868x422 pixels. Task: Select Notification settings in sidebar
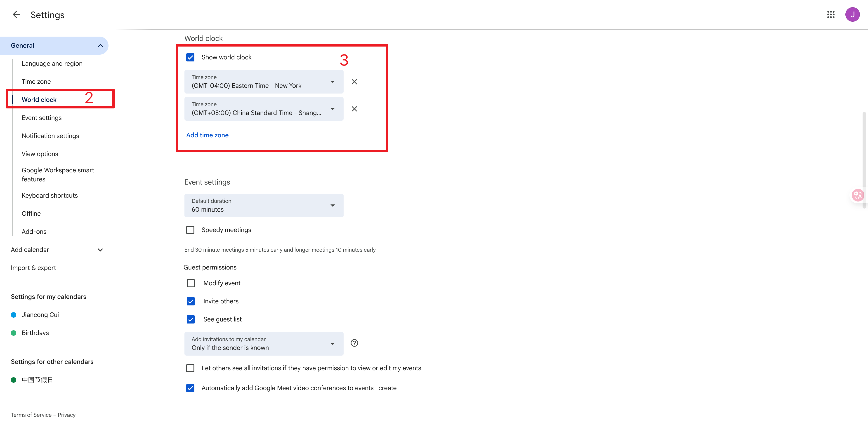pos(50,136)
